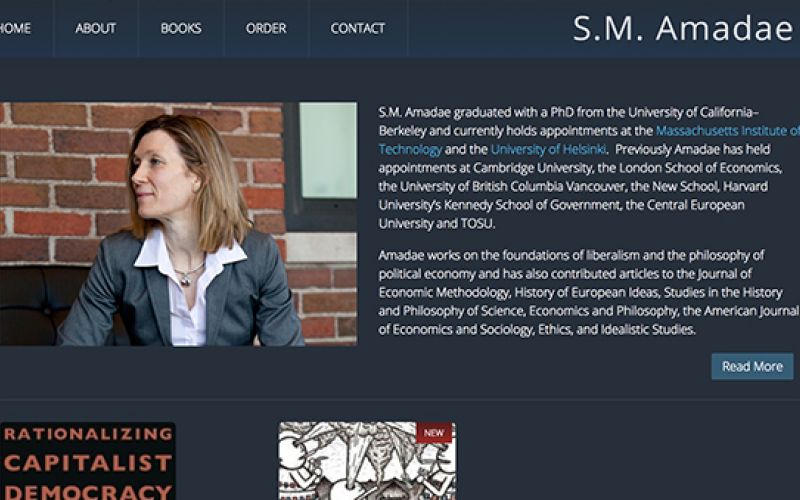Go to the ABOUT page
800x500 pixels.
point(96,28)
